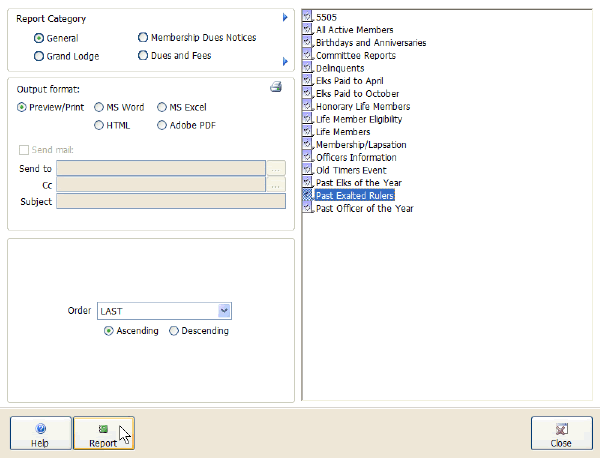Viewport: 600px width, 458px height.
Task: Click the top blue arrow in Report Category
Action: click(285, 18)
